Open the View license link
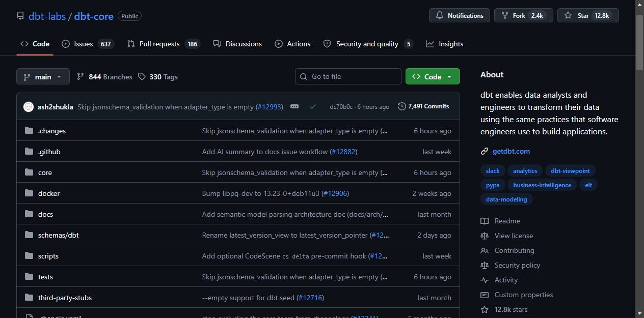This screenshot has height=318, width=644. (514, 236)
